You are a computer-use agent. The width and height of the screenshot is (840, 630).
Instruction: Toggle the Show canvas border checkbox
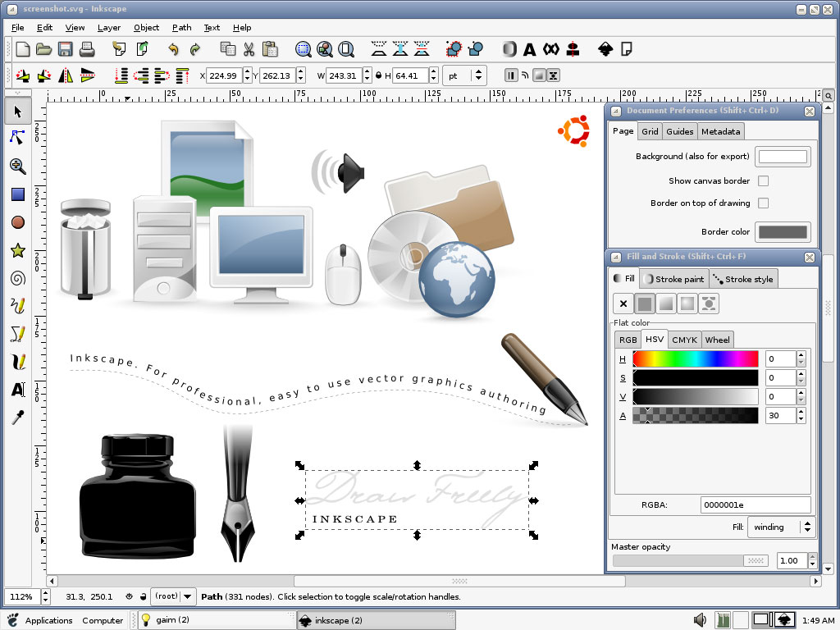(x=764, y=181)
